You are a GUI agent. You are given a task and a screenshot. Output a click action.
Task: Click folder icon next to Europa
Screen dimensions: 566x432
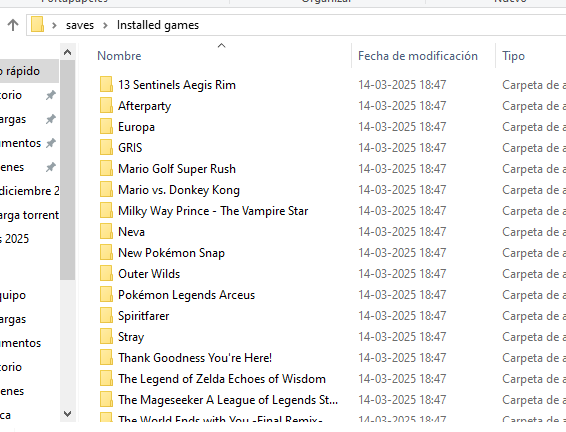click(106, 126)
